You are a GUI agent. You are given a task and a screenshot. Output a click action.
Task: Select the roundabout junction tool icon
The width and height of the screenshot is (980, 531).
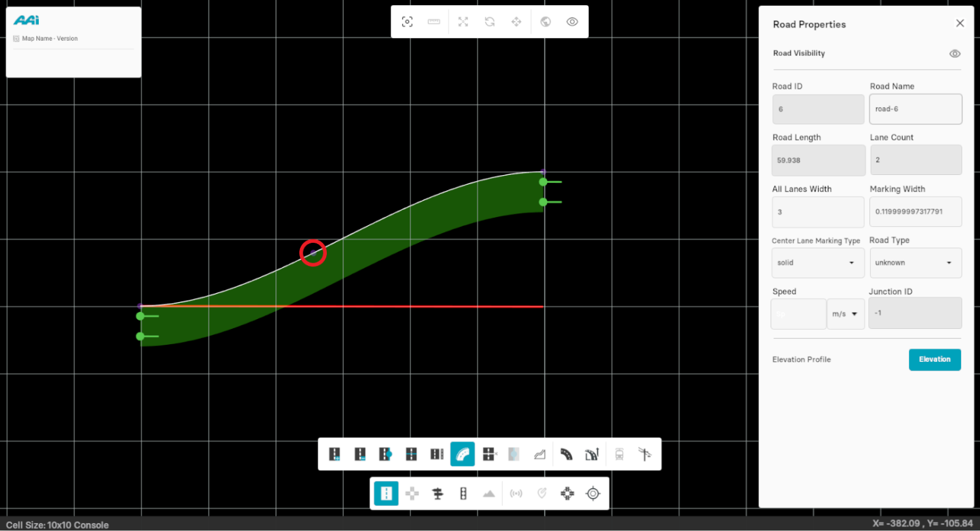click(567, 493)
